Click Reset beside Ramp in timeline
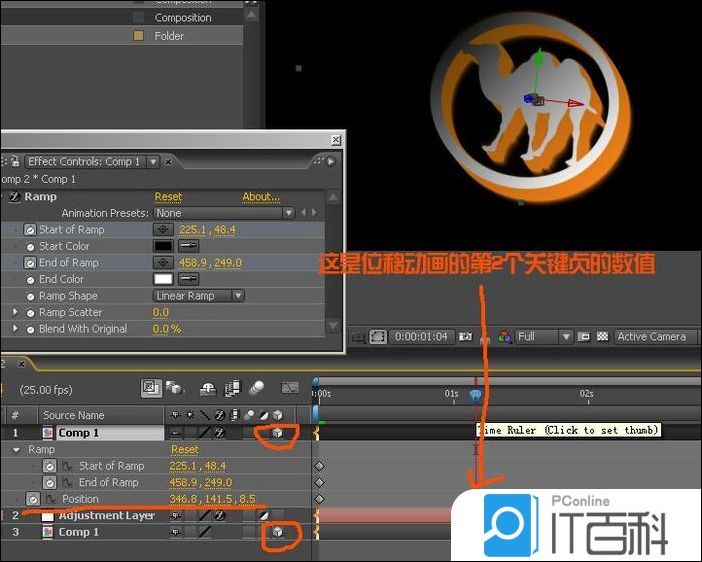This screenshot has height=562, width=702. tap(184, 449)
